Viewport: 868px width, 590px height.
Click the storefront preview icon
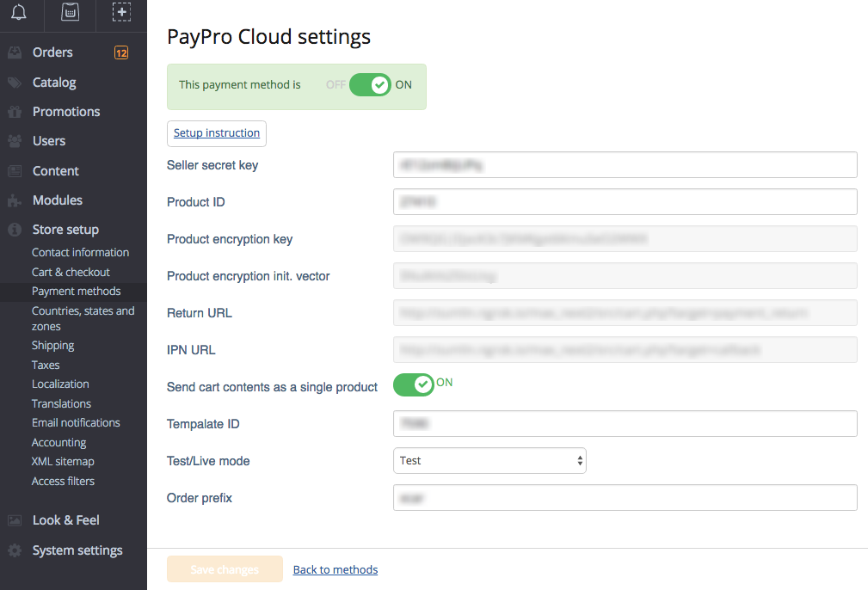pos(71,13)
